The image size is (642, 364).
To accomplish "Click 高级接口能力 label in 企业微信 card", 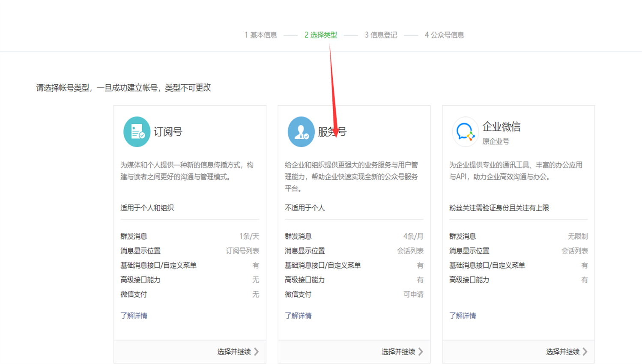I will (x=469, y=280).
